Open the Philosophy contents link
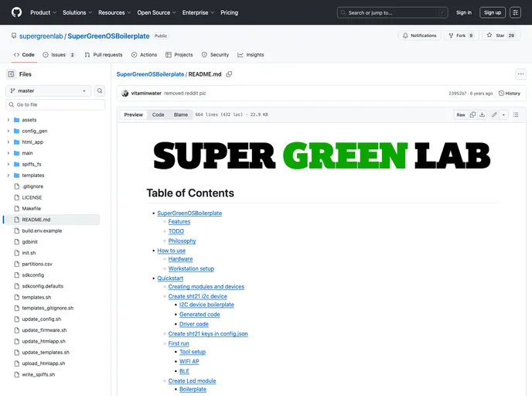Screen dimensions: 532x396 [182, 241]
